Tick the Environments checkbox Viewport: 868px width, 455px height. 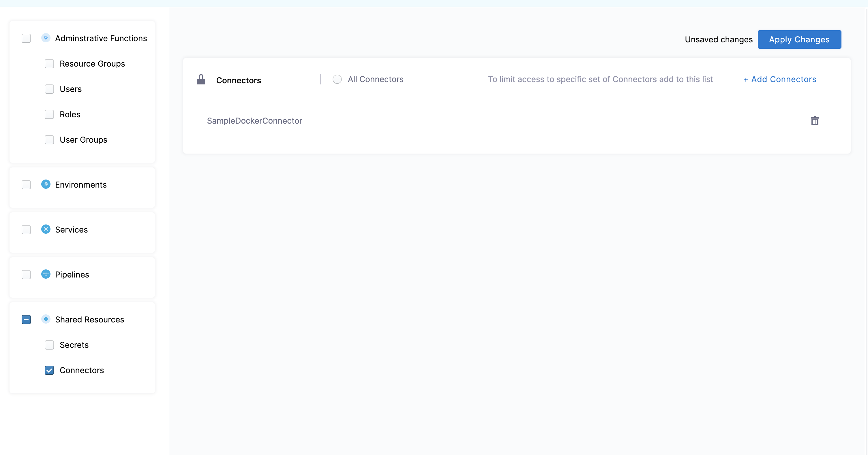(26, 185)
